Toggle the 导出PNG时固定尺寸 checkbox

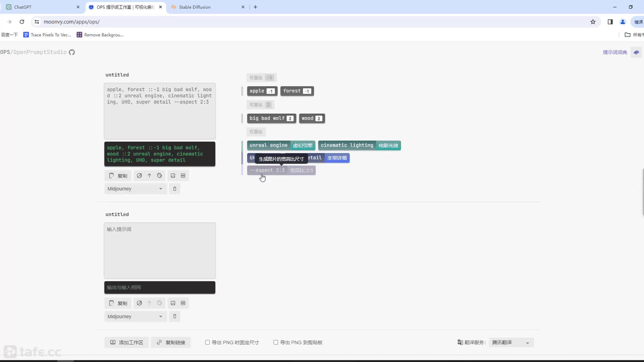click(208, 343)
